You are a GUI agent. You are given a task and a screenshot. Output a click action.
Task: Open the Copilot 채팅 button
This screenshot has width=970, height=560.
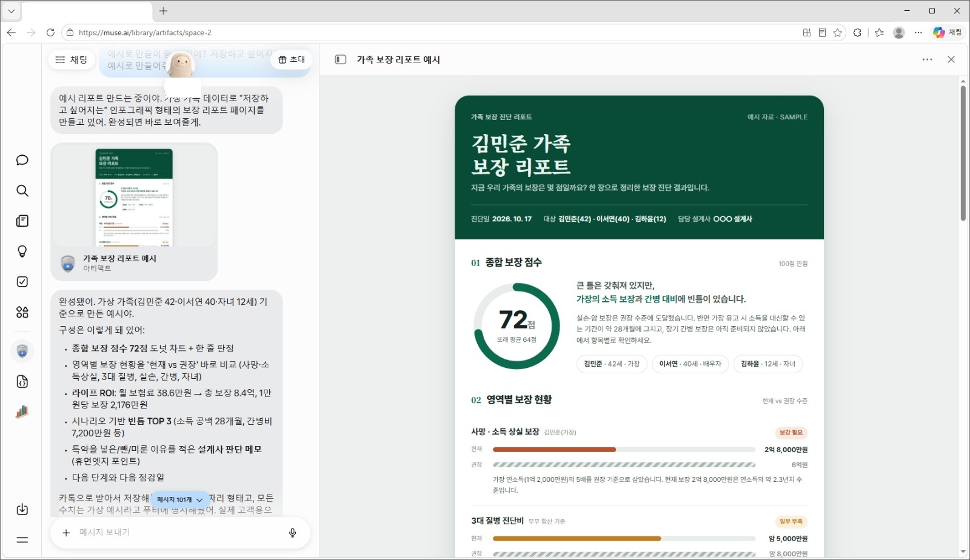tap(948, 33)
